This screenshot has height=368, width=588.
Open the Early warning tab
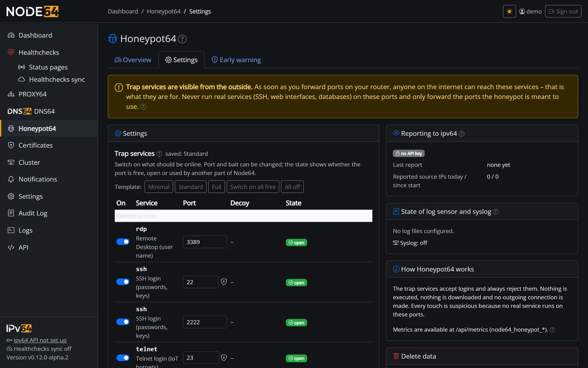pyautogui.click(x=236, y=60)
